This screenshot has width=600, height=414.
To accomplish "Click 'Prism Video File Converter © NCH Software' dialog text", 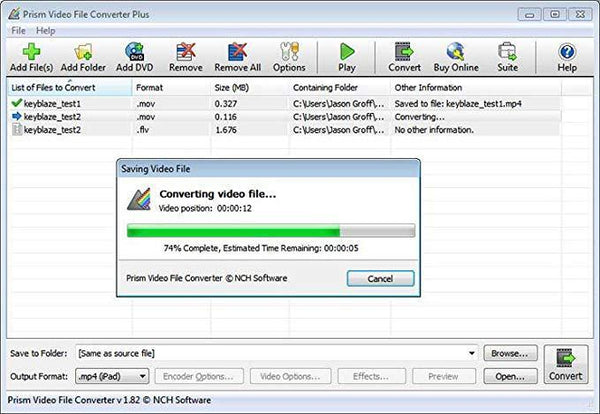I will pos(207,278).
